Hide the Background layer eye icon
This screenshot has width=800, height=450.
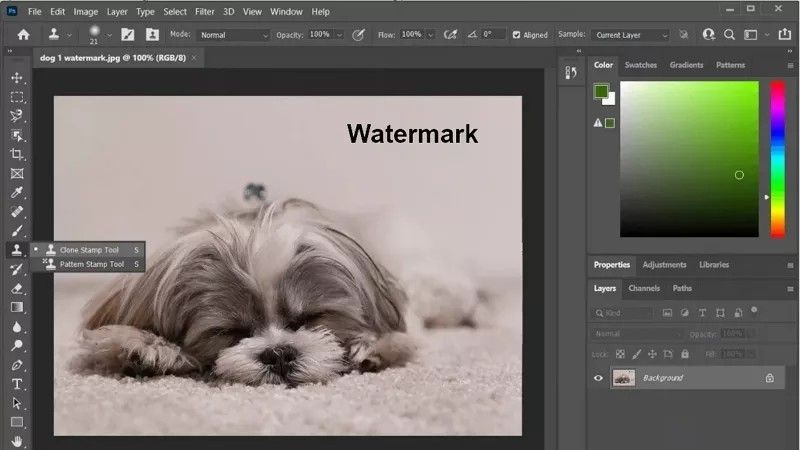598,378
